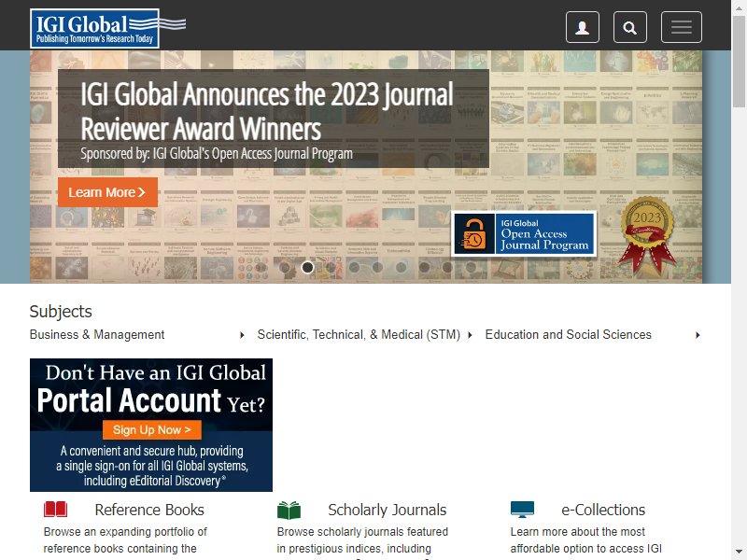747x560 pixels.
Task: Open the e-Collections heading link
Action: 603,510
